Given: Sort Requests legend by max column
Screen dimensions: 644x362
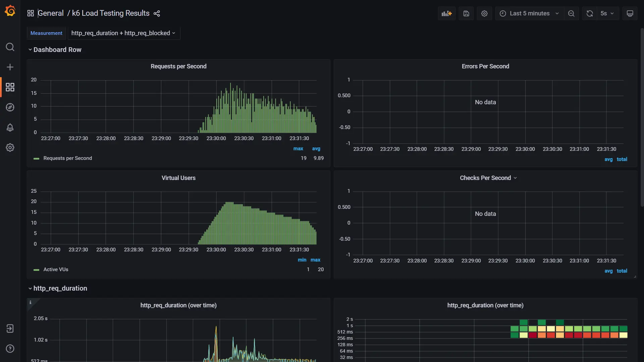Looking at the screenshot, I should point(298,148).
